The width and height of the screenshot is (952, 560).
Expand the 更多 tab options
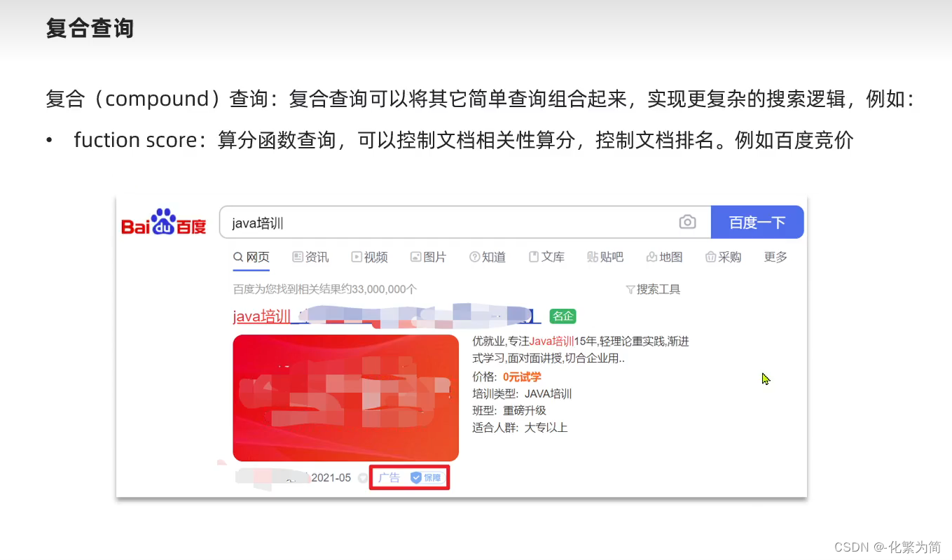pos(775,258)
